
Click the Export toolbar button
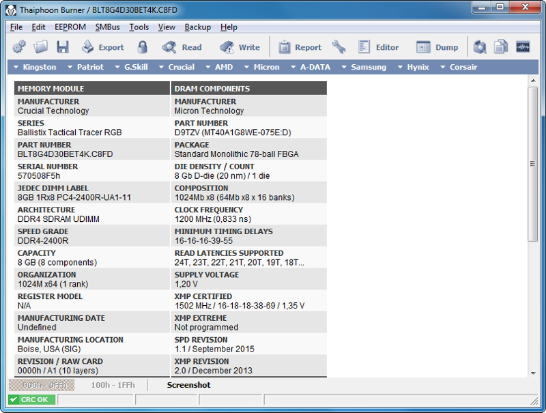click(x=103, y=47)
